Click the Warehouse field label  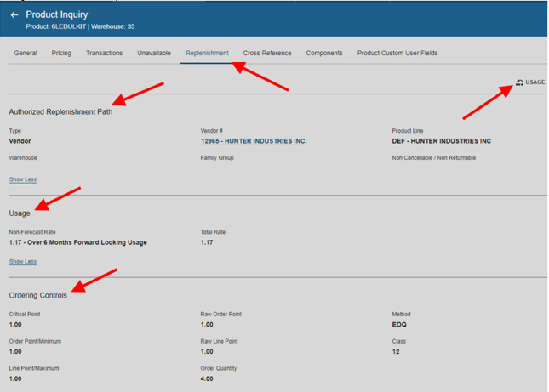[x=23, y=158]
